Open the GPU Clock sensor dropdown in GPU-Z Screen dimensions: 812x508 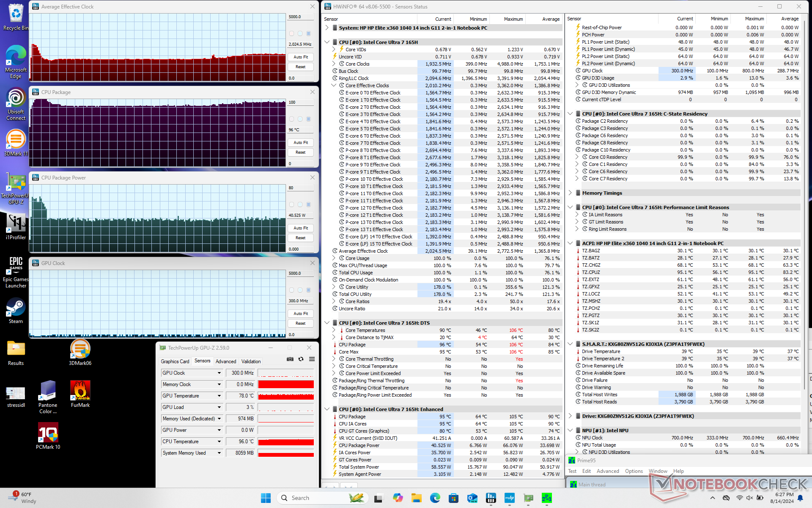click(x=219, y=373)
